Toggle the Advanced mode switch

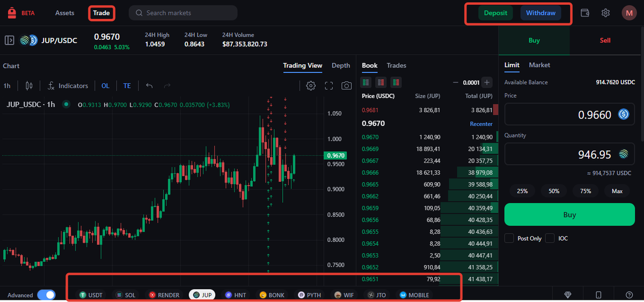coord(46,295)
